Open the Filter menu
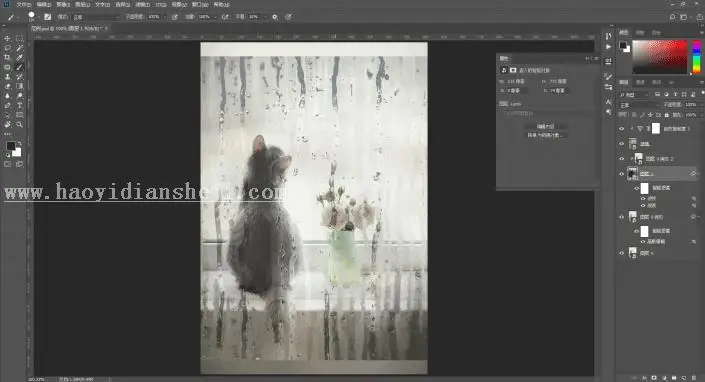 pos(142,4)
